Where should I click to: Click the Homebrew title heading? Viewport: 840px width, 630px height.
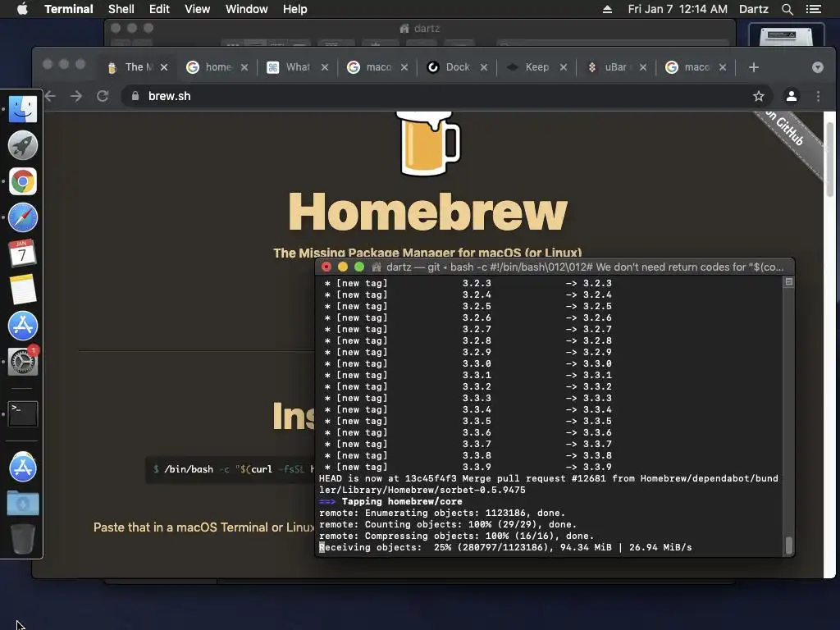tap(427, 212)
